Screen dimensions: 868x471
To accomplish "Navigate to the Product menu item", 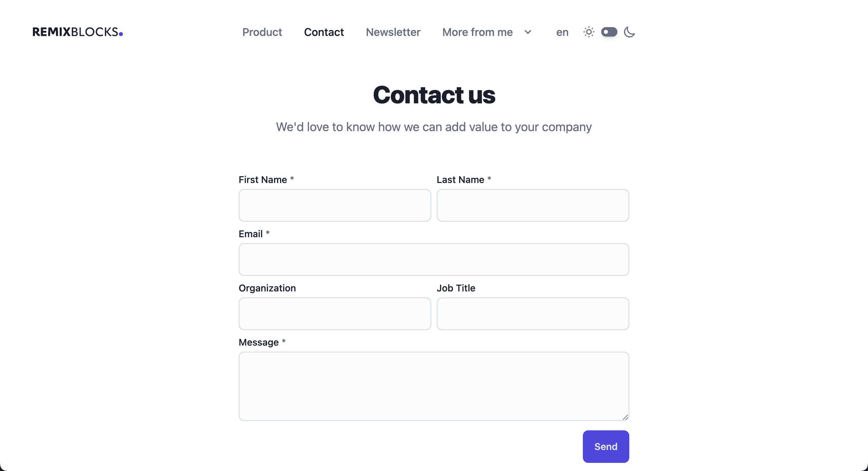I will click(262, 32).
